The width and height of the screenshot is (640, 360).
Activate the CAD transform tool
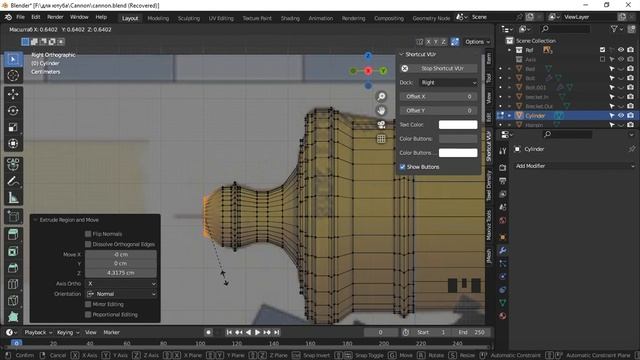13,164
